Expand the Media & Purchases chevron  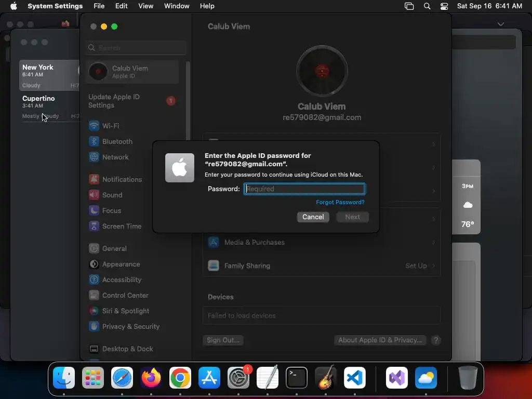tap(434, 242)
